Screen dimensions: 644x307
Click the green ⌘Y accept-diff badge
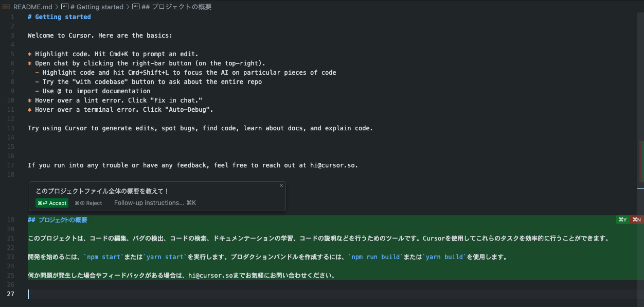[622, 220]
